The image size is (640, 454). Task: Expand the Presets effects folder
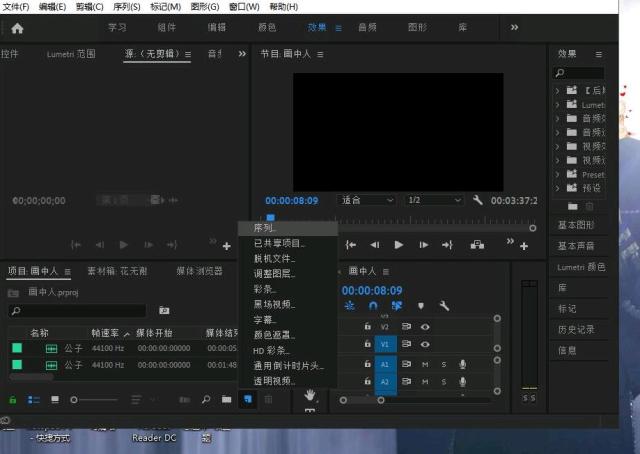[558, 174]
